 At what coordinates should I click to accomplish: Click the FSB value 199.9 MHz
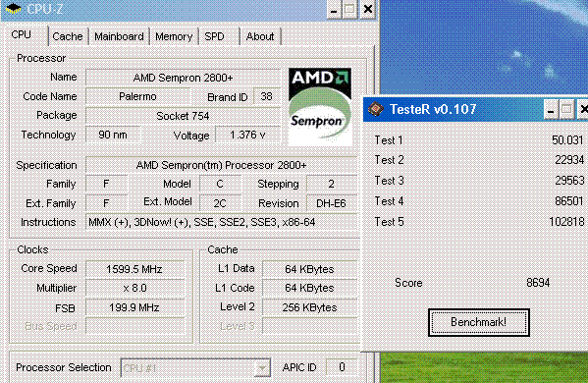[x=135, y=307]
